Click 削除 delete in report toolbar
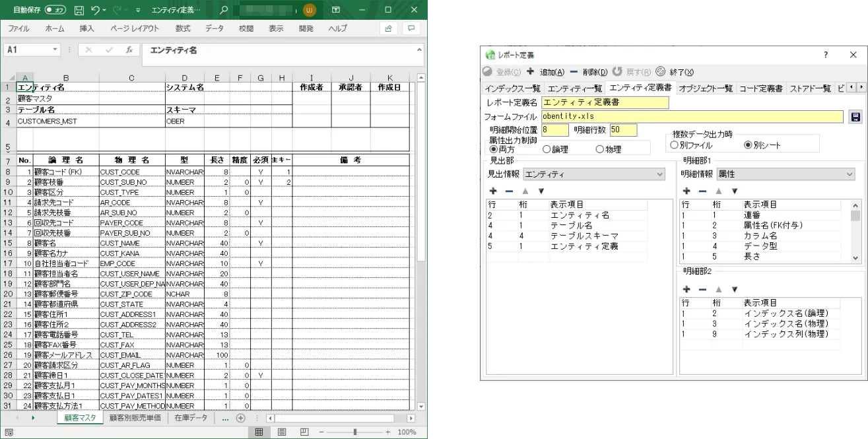This screenshot has width=868, height=439. [589, 72]
